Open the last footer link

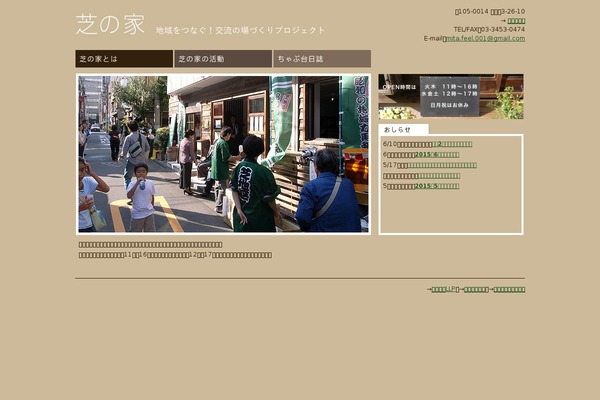tap(509, 289)
